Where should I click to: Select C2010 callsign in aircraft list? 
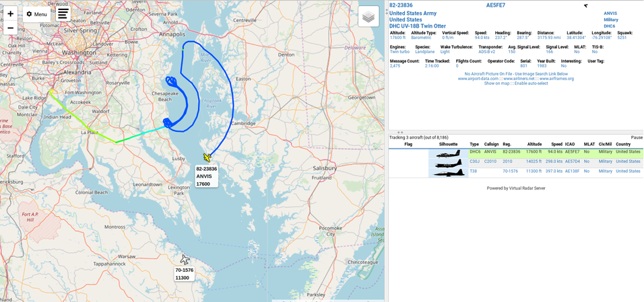(x=490, y=161)
